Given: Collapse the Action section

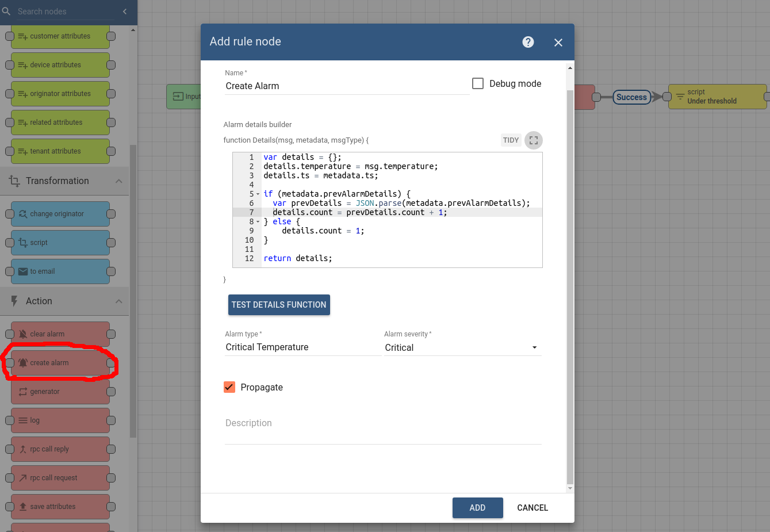Looking at the screenshot, I should pos(118,301).
